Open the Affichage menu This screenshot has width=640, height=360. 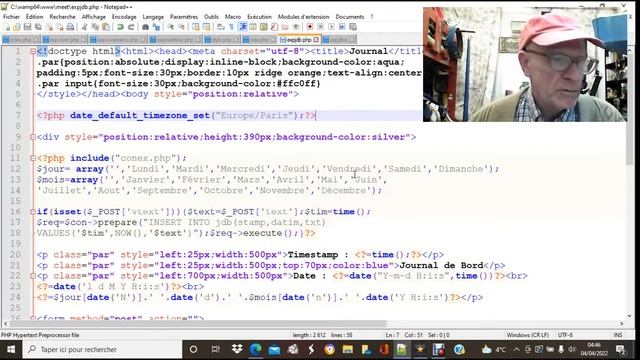click(x=93, y=17)
